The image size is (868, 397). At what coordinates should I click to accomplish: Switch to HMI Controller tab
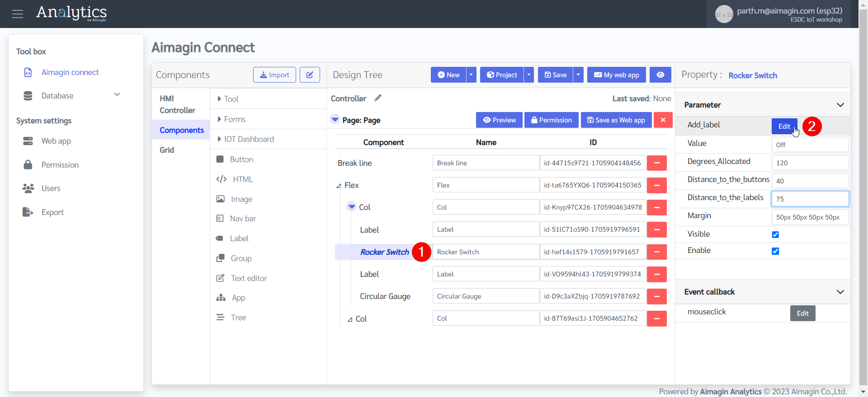[177, 104]
